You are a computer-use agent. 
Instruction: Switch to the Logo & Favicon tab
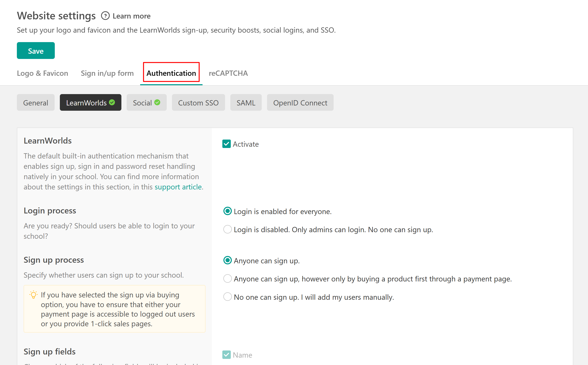click(43, 73)
